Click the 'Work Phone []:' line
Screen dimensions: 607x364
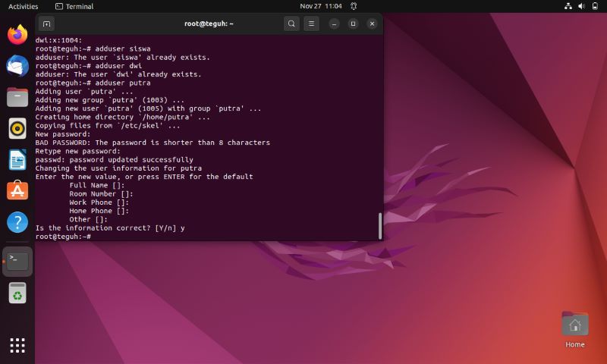tap(99, 202)
